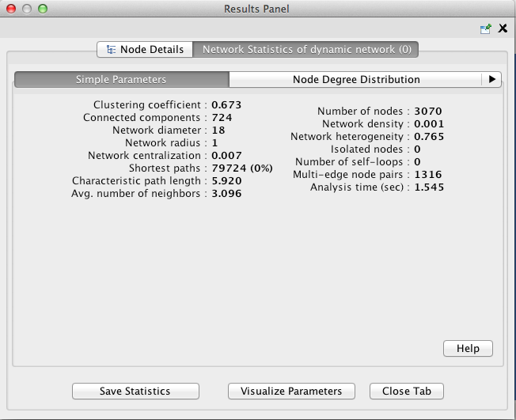The height and width of the screenshot is (420, 516).
Task: Select number of nodes value 3070
Action: 428,112
